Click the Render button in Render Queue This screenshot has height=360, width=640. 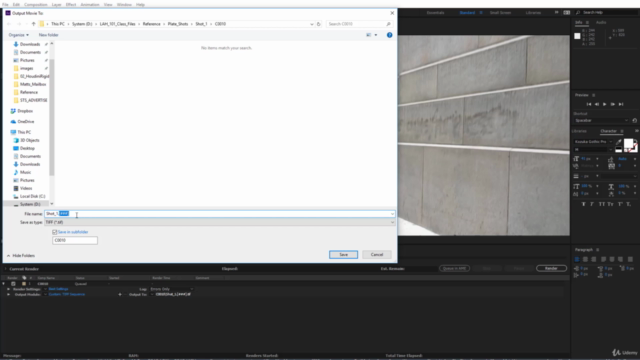tap(551, 269)
